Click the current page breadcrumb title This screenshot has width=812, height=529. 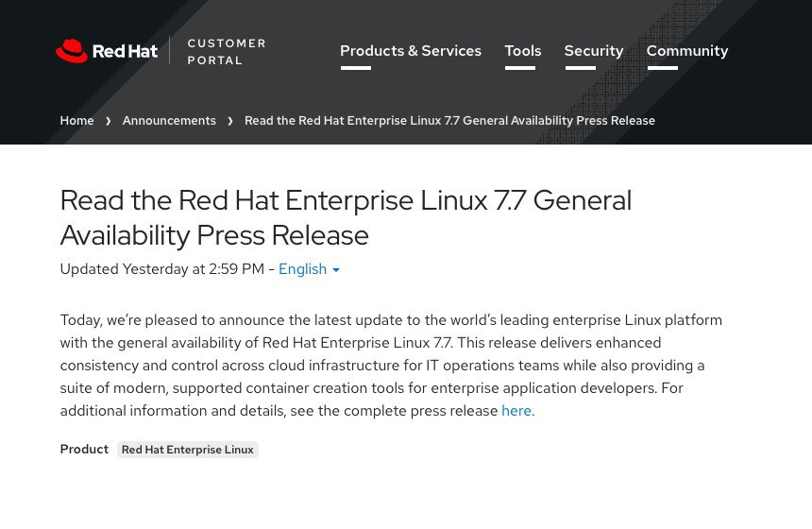pos(449,121)
